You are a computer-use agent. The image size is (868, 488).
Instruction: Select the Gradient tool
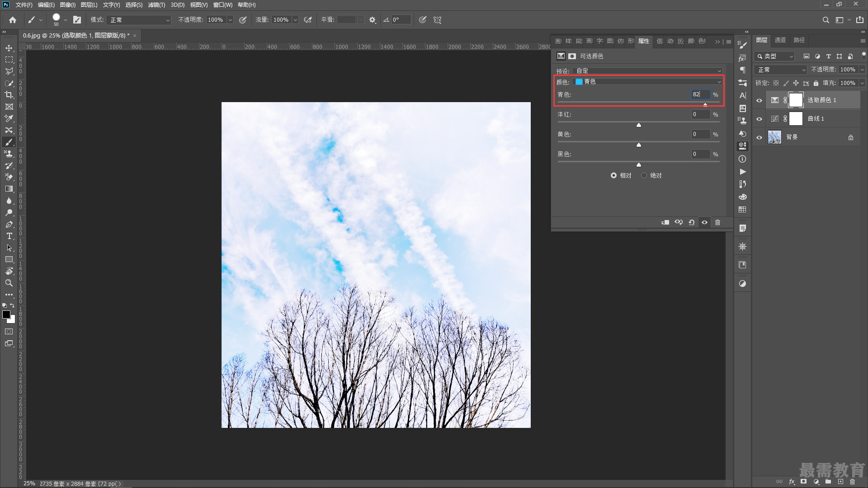(9, 189)
